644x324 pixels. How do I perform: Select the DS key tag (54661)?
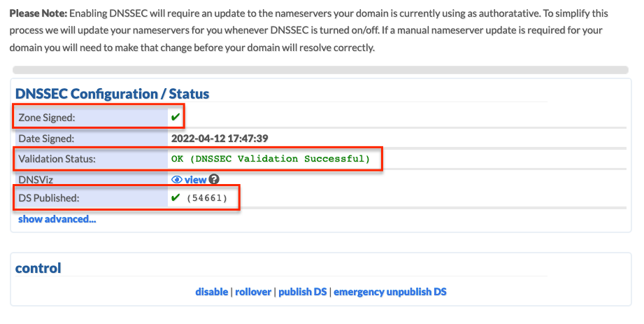(x=206, y=198)
